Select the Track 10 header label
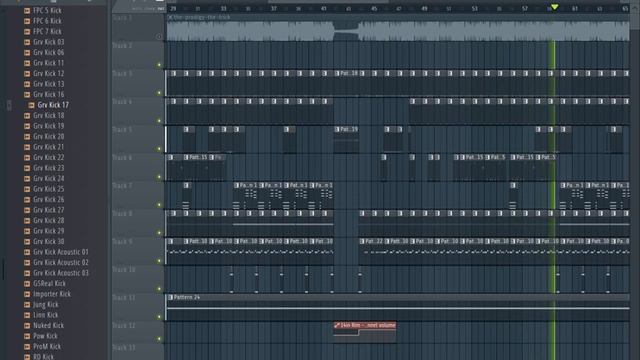 pos(124,270)
